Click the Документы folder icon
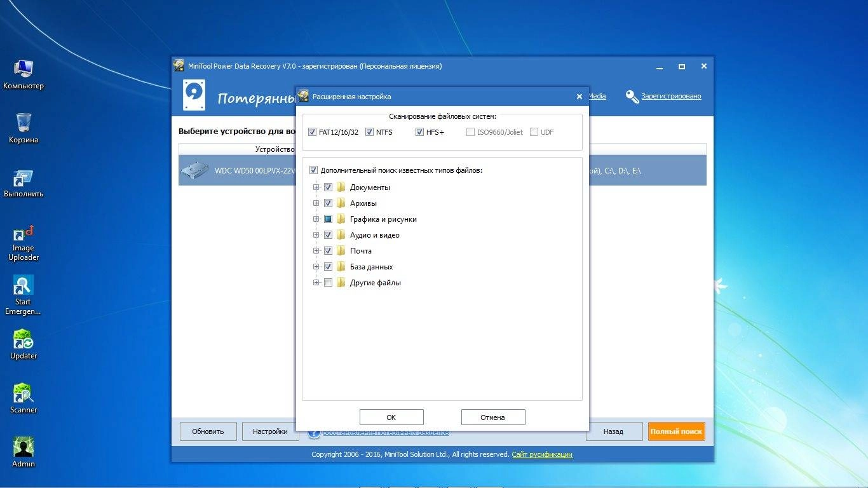The width and height of the screenshot is (868, 488). pos(341,187)
